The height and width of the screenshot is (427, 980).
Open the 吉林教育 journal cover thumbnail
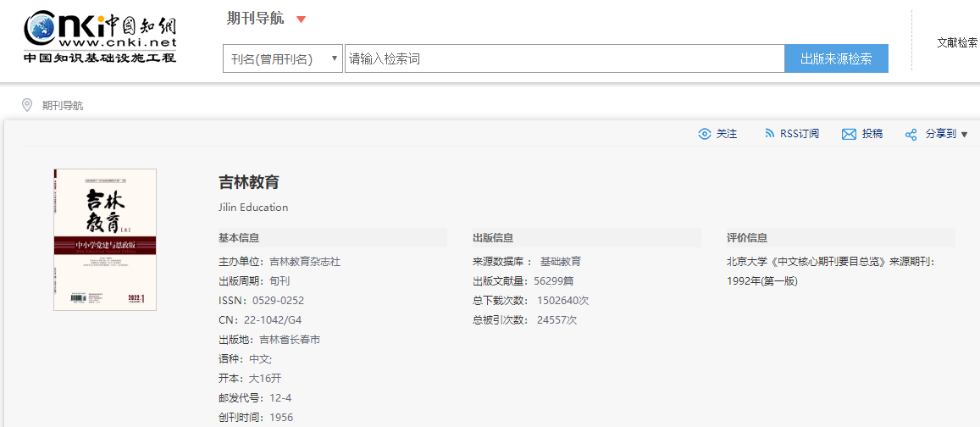click(105, 240)
